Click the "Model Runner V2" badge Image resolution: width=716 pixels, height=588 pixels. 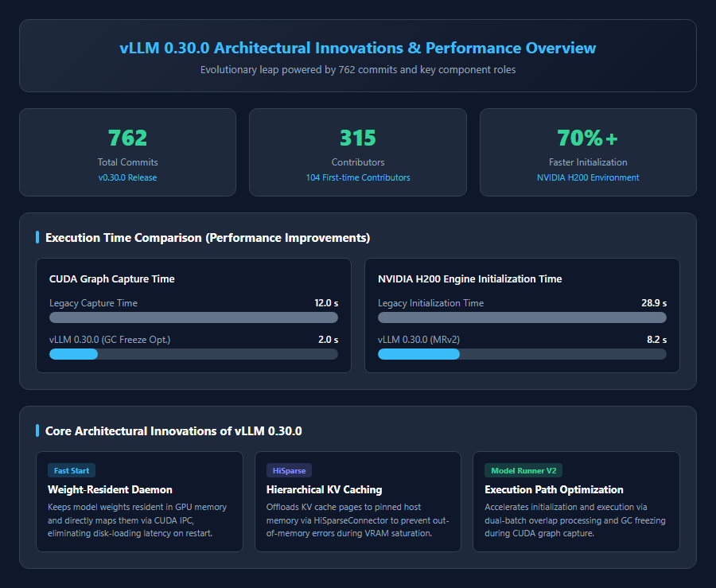pos(523,471)
